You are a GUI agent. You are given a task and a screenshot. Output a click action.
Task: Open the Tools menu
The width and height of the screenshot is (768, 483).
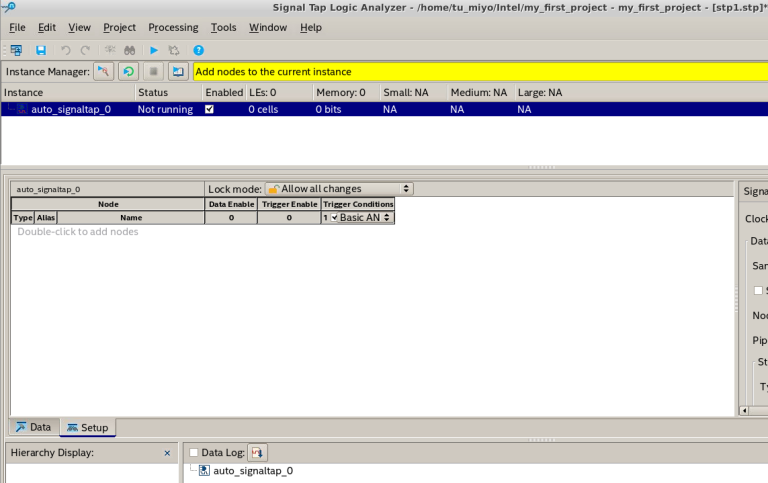pos(223,27)
